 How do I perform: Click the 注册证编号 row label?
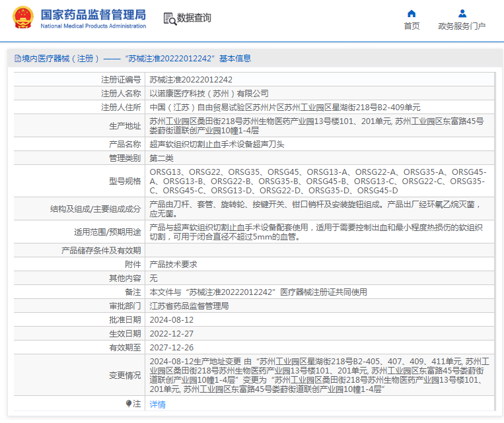point(121,80)
